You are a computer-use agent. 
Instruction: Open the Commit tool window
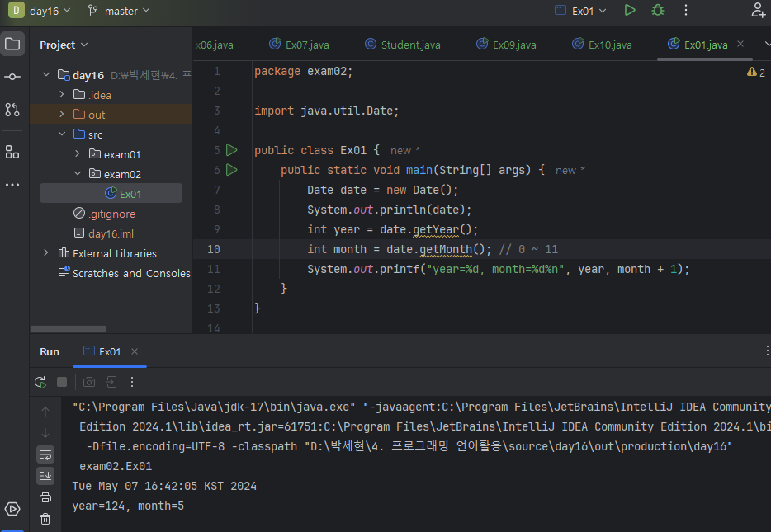pyautogui.click(x=12, y=77)
